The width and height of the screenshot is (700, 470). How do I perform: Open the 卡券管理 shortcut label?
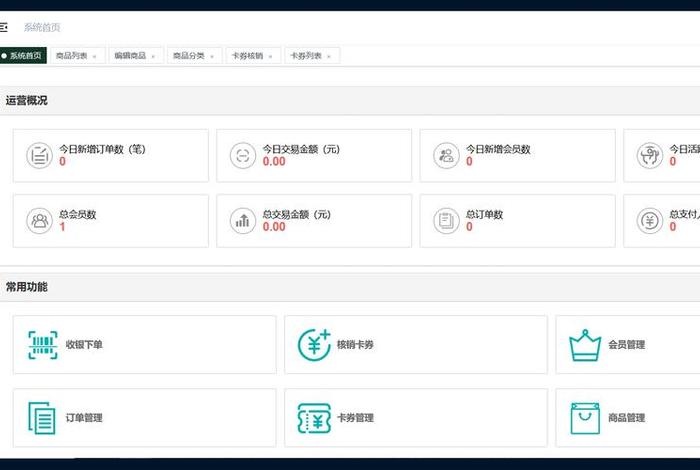click(355, 418)
